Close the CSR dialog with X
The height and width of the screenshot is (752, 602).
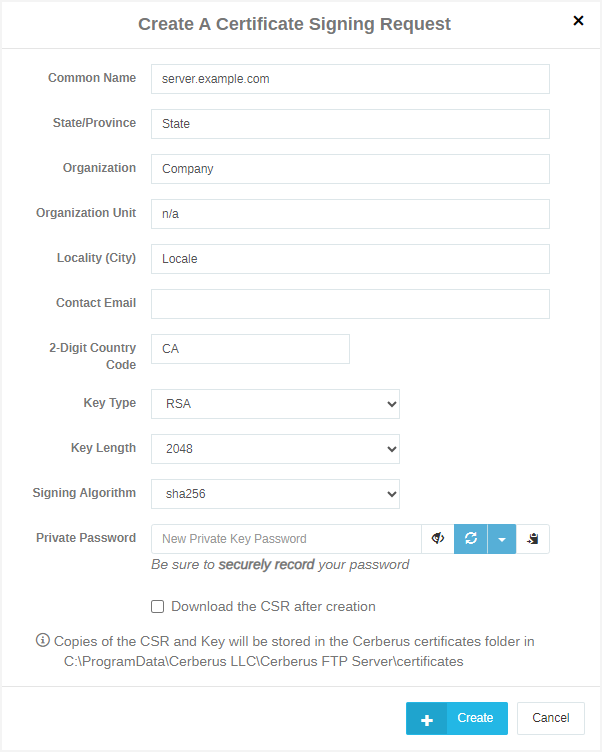pyautogui.click(x=578, y=20)
